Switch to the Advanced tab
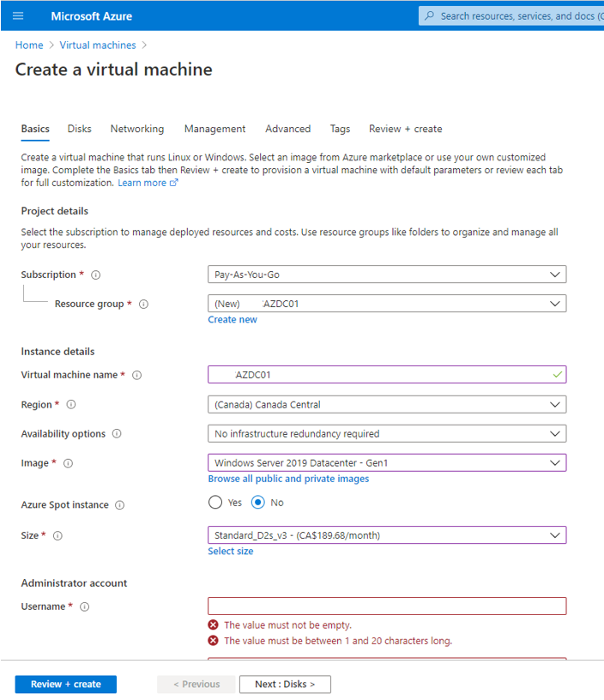 pos(288,129)
